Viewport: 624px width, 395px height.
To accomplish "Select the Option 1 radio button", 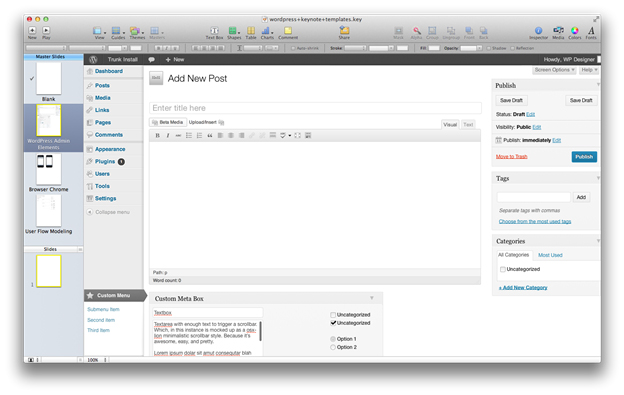I will pos(333,339).
